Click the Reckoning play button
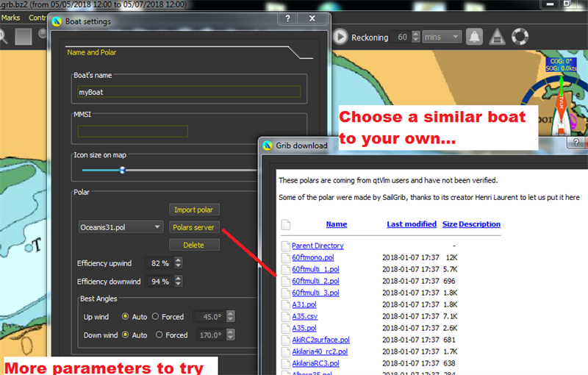Image resolution: width=588 pixels, height=375 pixels. point(341,37)
